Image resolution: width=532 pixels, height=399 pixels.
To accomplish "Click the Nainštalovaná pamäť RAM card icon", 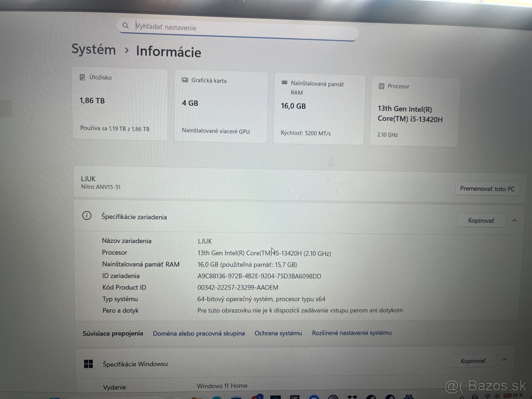I will [284, 83].
